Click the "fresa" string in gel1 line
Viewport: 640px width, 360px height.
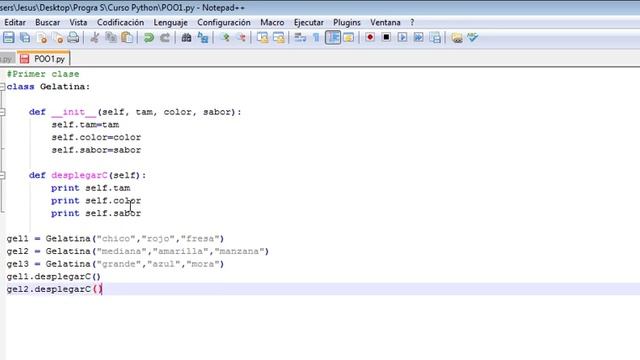click(200, 239)
